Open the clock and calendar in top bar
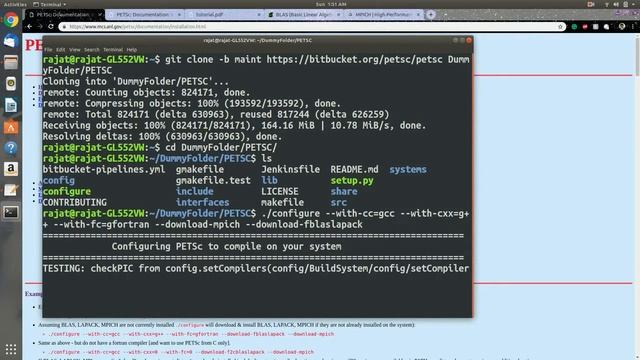 point(331,4)
